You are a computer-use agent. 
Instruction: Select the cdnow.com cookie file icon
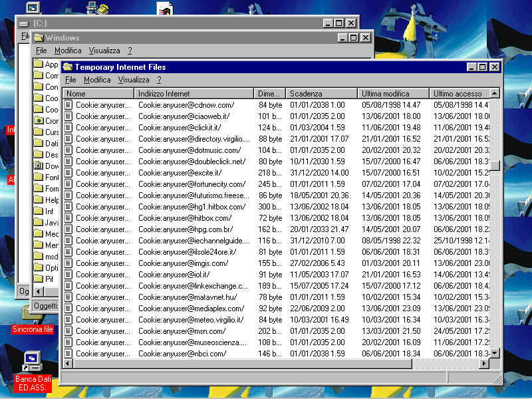(68, 105)
